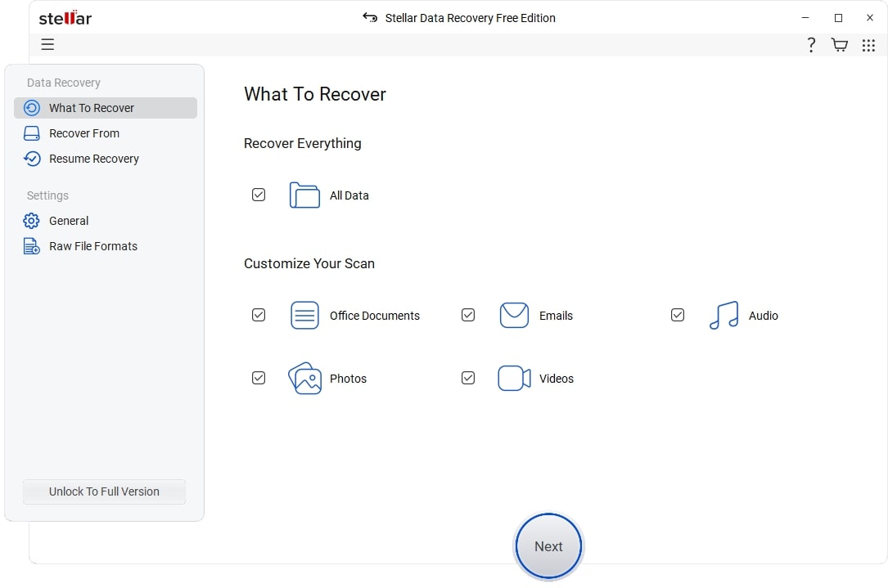The height and width of the screenshot is (588, 888).
Task: Open the Help question mark icon
Action: pyautogui.click(x=811, y=45)
